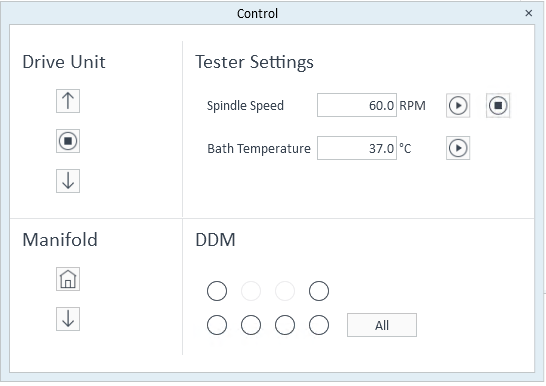Viewport: 546px width, 386px height.
Task: Select first DDM circle in bottom row
Action: [x=217, y=325]
